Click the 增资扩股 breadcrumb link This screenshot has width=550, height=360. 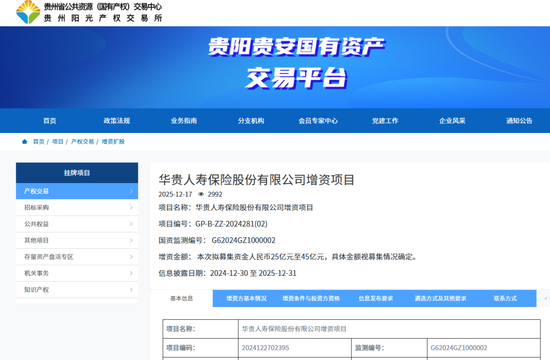(x=113, y=142)
